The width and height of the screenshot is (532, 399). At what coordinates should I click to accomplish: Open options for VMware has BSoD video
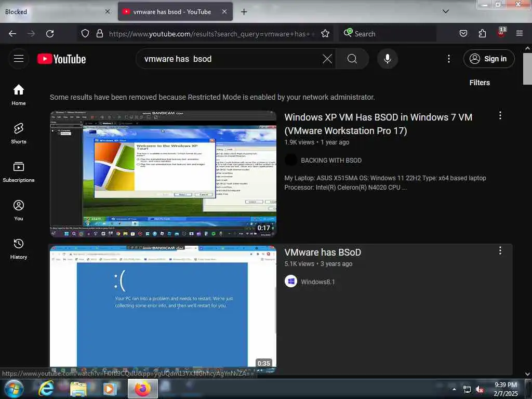[500, 251]
